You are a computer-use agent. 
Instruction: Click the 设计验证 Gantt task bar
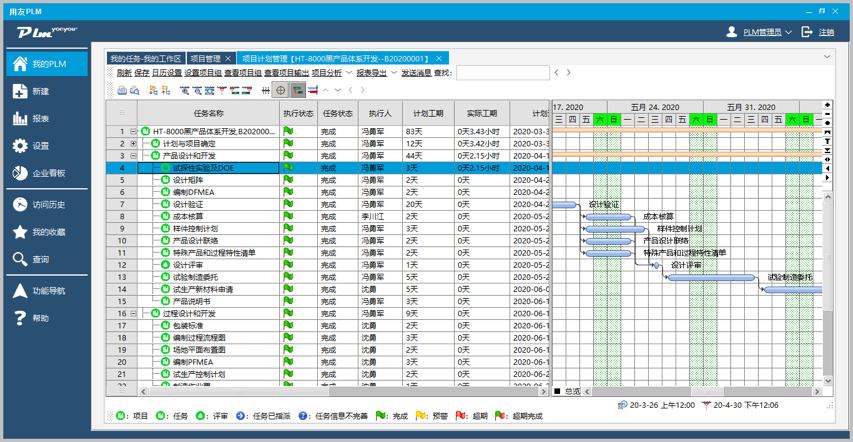coord(565,205)
